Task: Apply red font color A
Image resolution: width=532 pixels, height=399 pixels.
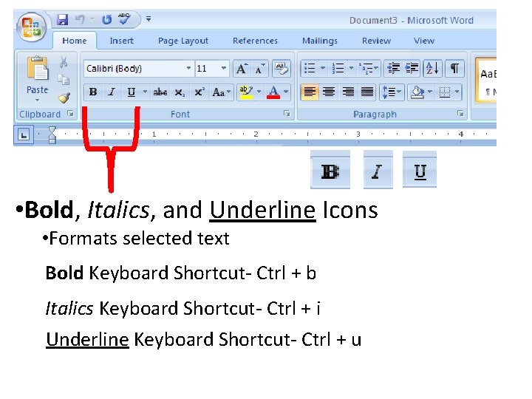Action: pyautogui.click(x=273, y=92)
